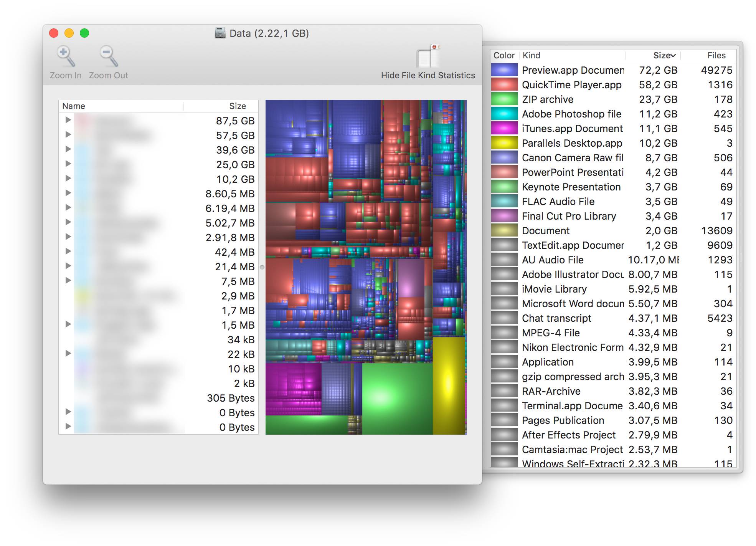Select the Terminal.app Document row
Image resolution: width=756 pixels, height=546 pixels.
click(x=613, y=405)
